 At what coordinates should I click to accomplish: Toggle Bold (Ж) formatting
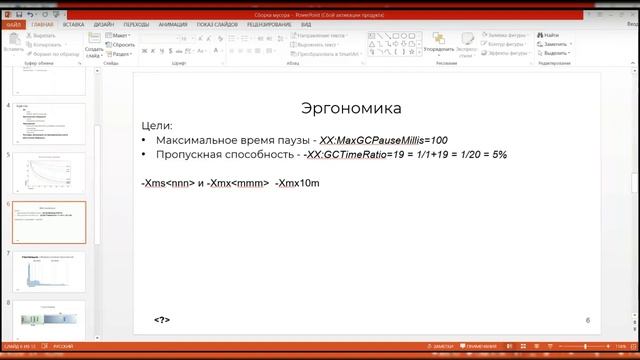tap(144, 51)
